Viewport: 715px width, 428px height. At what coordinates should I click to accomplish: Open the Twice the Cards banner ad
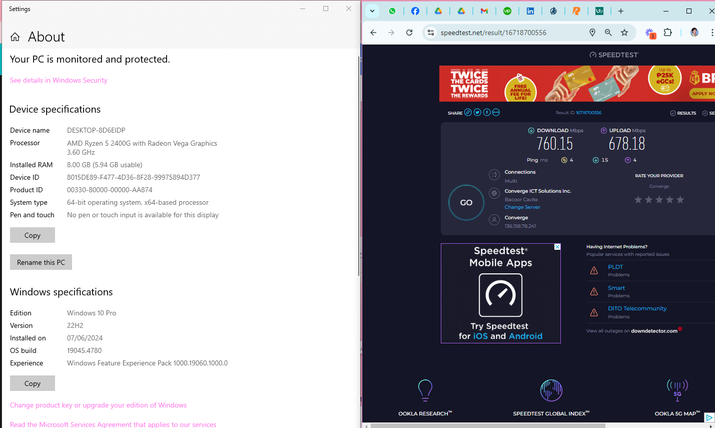577,83
